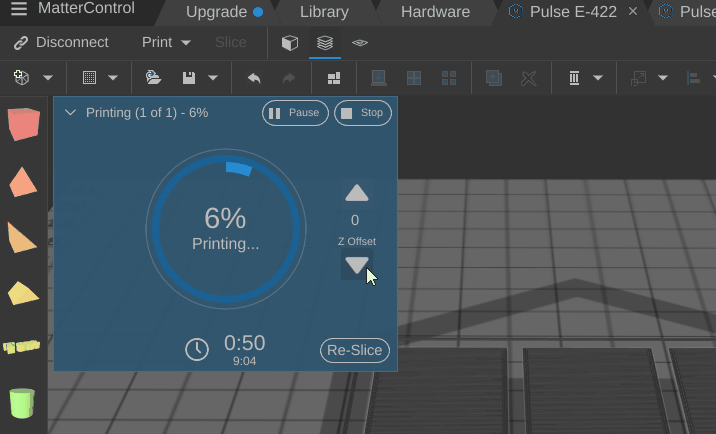Open the scale tool dropdown arrow
This screenshot has width=716, height=434.
click(x=663, y=78)
